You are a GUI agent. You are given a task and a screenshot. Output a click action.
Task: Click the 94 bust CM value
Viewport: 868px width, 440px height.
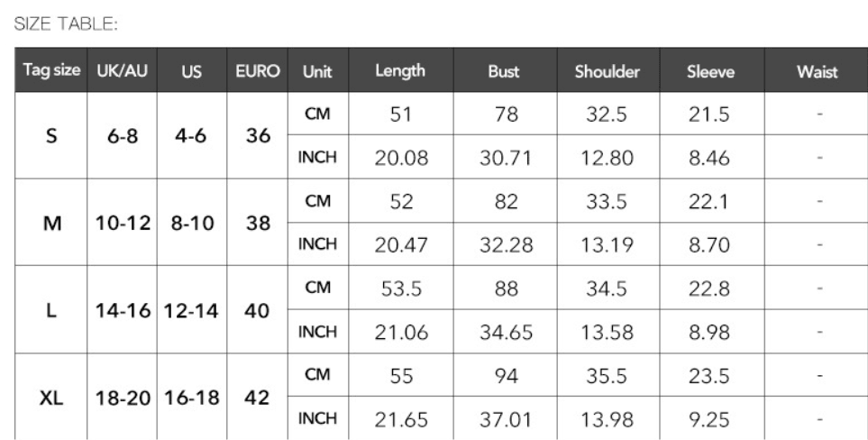click(x=505, y=376)
